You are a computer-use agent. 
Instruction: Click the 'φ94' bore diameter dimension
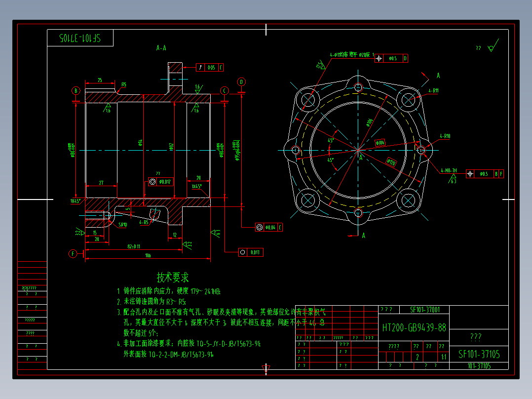tap(141, 143)
